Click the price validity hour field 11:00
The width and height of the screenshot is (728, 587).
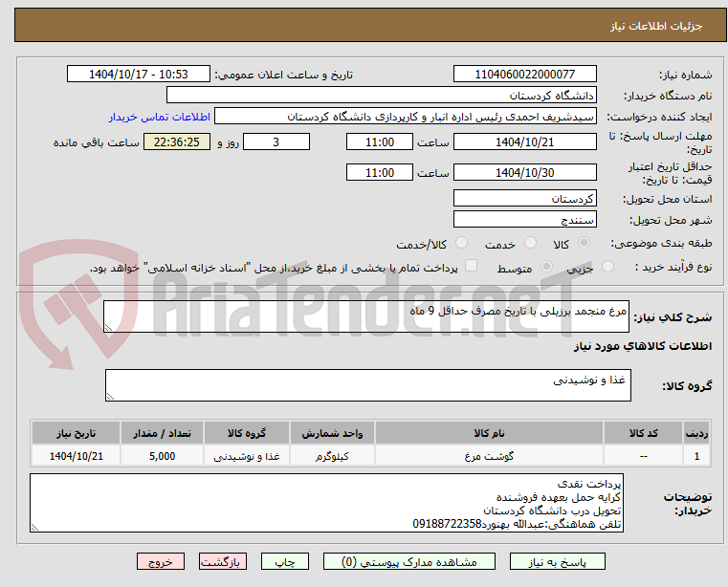[x=380, y=173]
